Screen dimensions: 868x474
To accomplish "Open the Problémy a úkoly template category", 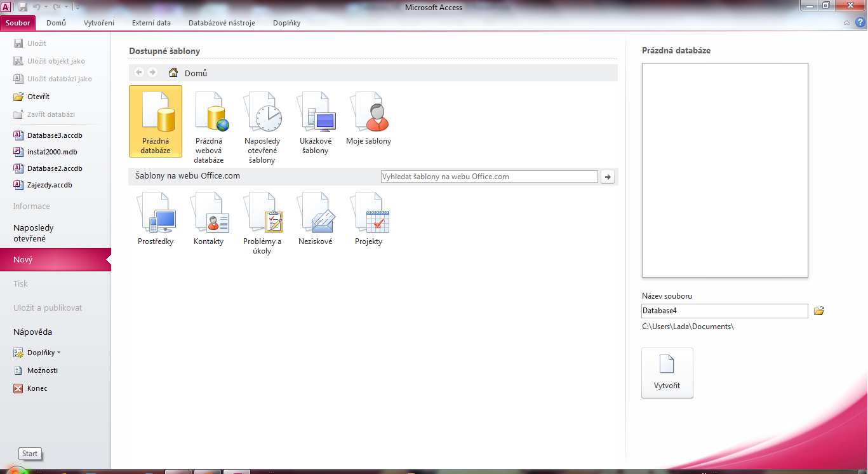I will click(262, 223).
